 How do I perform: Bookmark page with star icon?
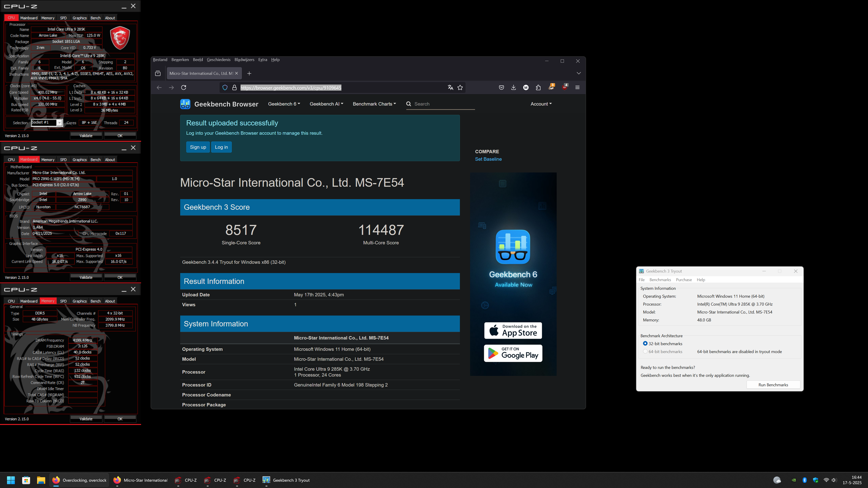460,87
